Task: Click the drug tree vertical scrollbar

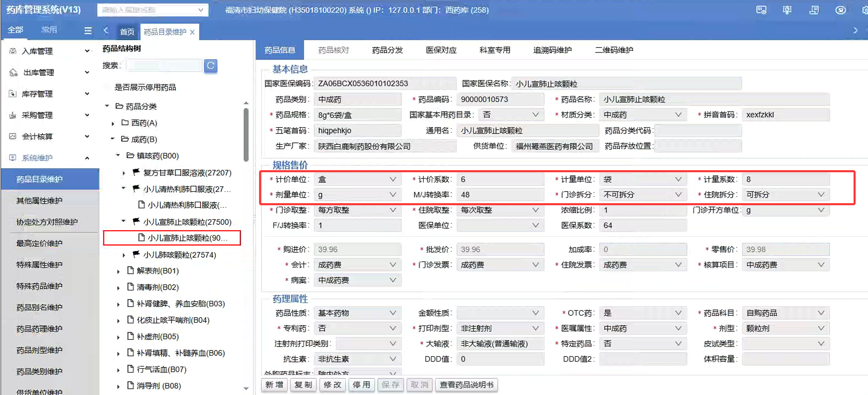Action: coord(246,135)
